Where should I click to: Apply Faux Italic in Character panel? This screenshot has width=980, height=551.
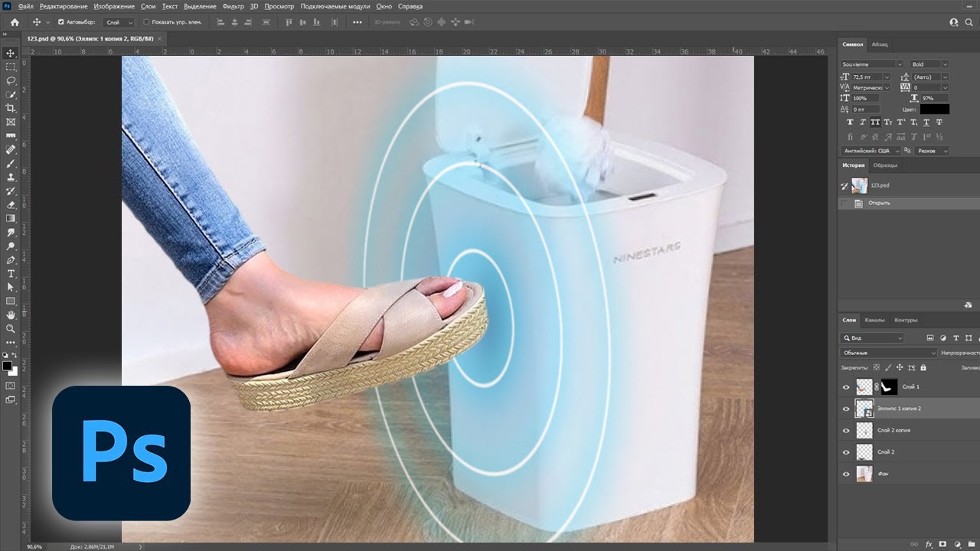click(863, 122)
